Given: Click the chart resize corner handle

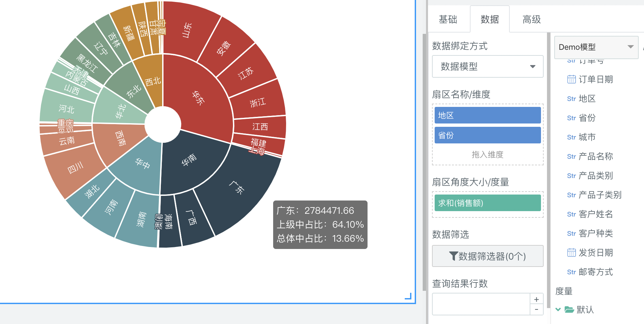Looking at the screenshot, I should [408, 296].
